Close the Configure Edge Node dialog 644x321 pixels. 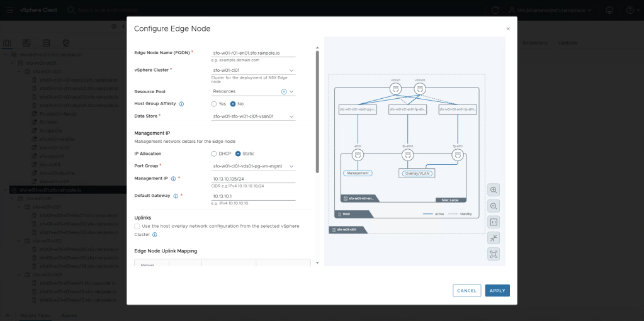(508, 29)
